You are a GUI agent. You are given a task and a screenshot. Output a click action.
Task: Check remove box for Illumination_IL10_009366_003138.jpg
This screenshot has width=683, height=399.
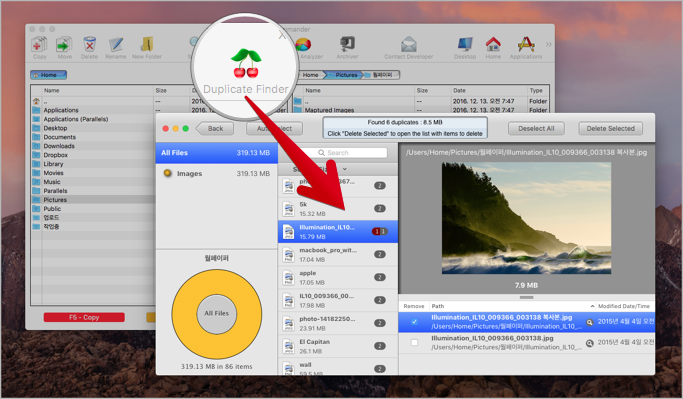pyautogui.click(x=414, y=343)
